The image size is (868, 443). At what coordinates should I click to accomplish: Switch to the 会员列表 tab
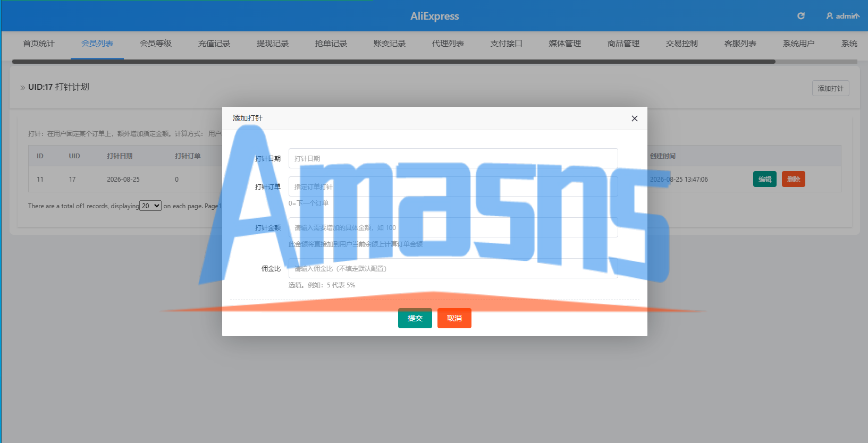coord(97,44)
